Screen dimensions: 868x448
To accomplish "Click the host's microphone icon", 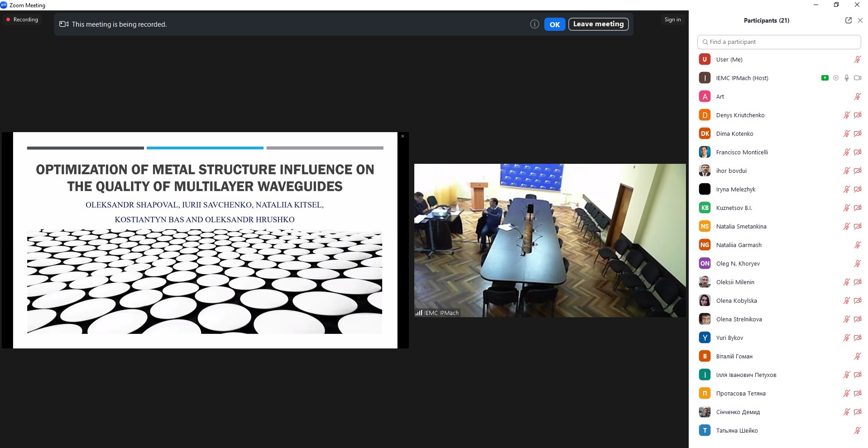I will 847,78.
